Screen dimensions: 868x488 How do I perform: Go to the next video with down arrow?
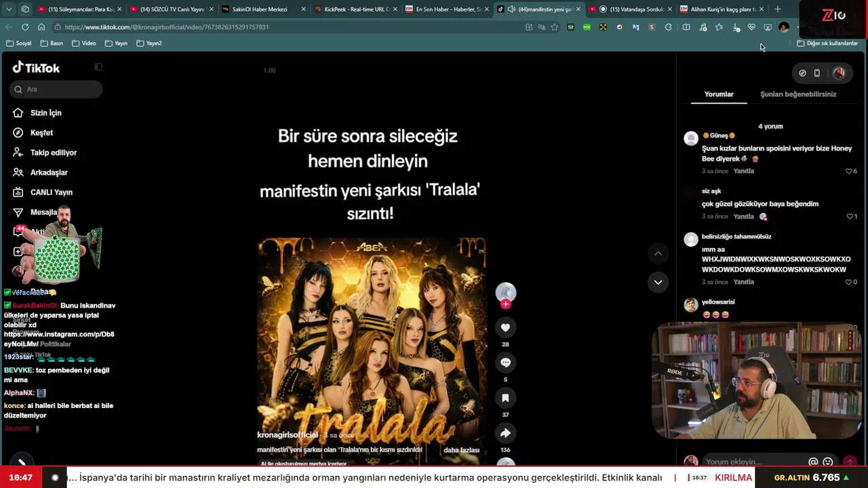point(658,282)
